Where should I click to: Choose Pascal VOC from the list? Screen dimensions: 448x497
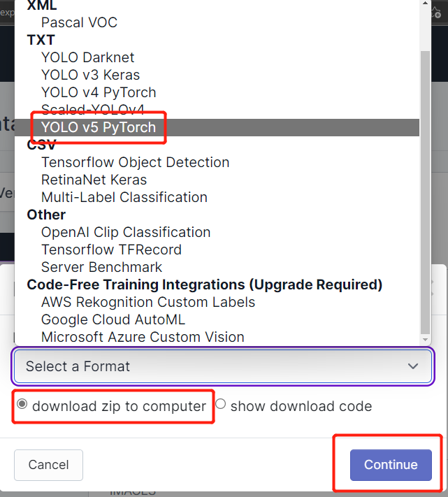point(79,22)
